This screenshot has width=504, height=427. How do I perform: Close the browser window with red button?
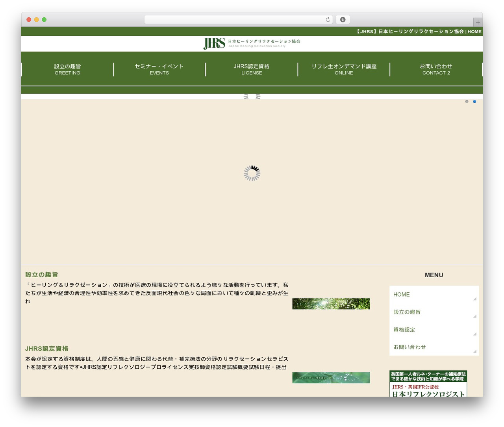pyautogui.click(x=29, y=20)
